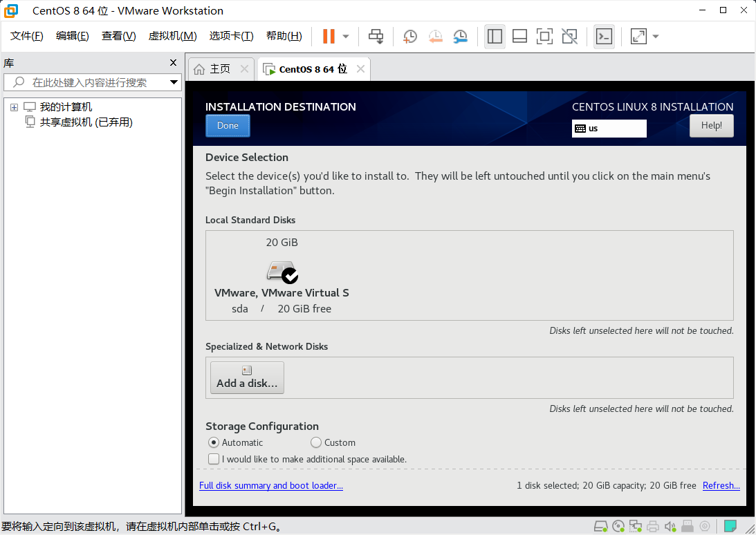Close the 主页 tab
The height and width of the screenshot is (535, 756).
click(244, 69)
